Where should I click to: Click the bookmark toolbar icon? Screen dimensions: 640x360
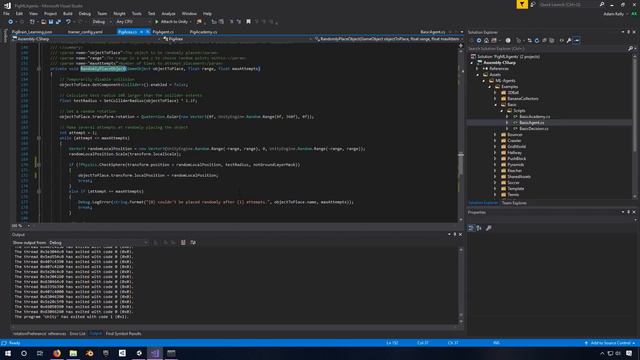click(x=248, y=22)
